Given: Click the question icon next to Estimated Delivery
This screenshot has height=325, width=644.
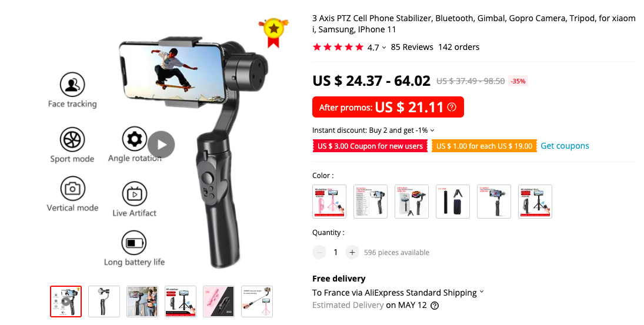Looking at the screenshot, I should coord(435,305).
